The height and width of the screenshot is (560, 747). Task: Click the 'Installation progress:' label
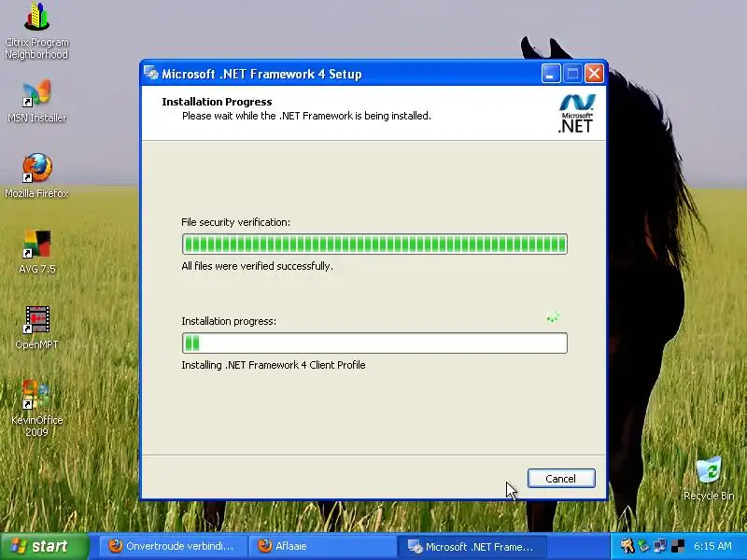tap(229, 321)
